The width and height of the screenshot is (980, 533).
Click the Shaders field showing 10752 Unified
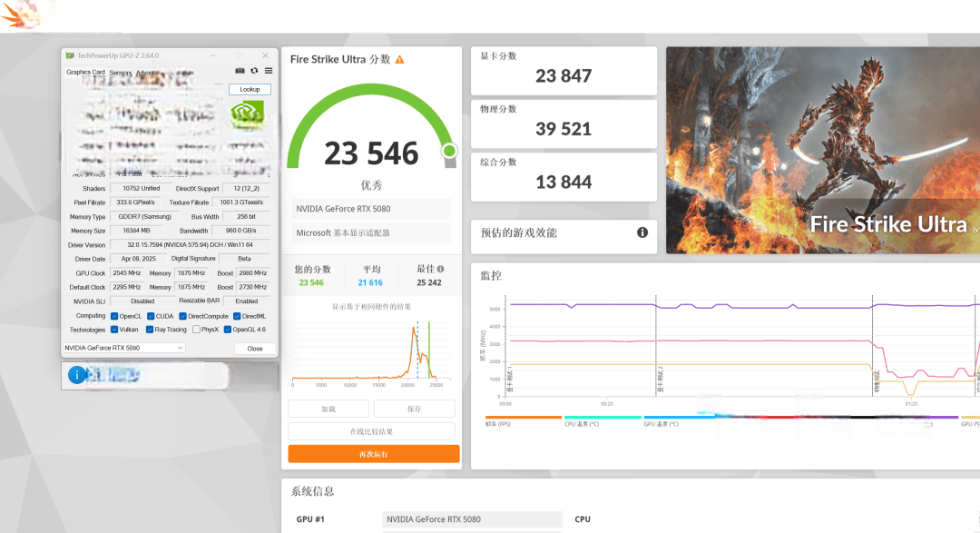coord(142,188)
